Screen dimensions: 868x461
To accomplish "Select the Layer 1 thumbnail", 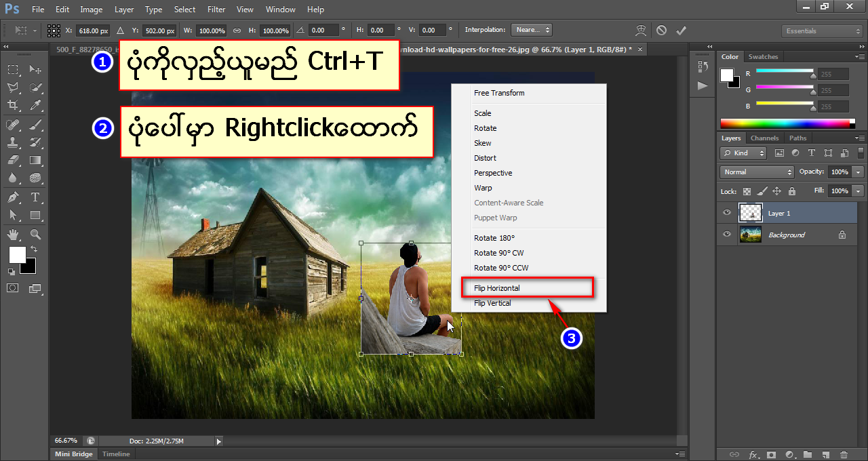I will tap(750, 213).
